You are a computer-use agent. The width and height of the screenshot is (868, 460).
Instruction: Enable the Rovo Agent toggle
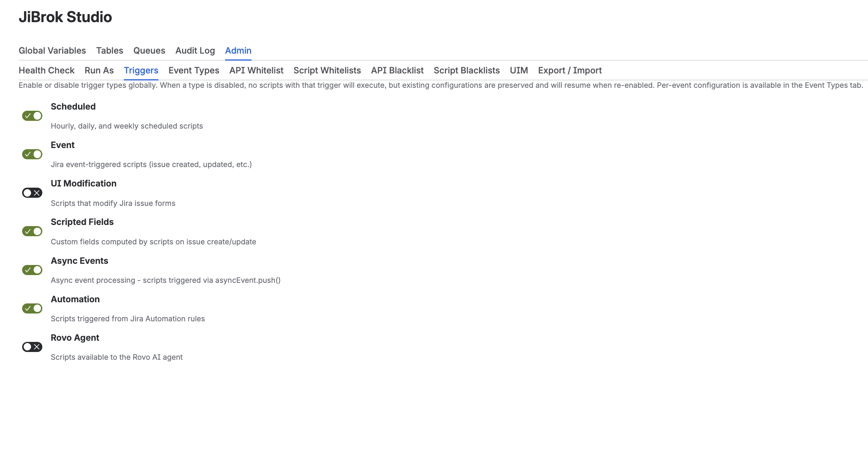tap(32, 347)
